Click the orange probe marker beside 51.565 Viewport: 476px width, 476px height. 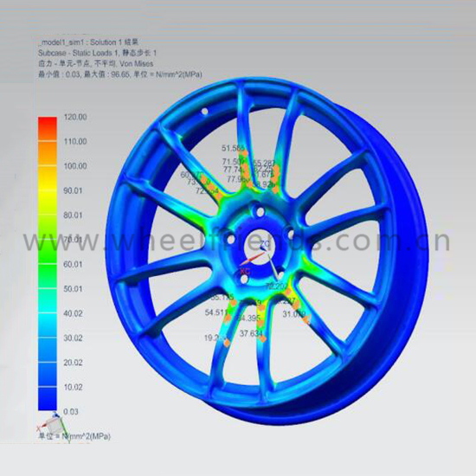coord(246,152)
